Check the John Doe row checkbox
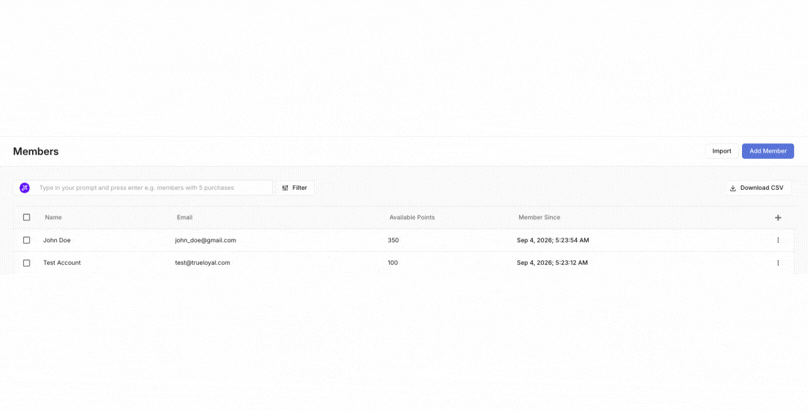808x411 pixels. [x=27, y=240]
